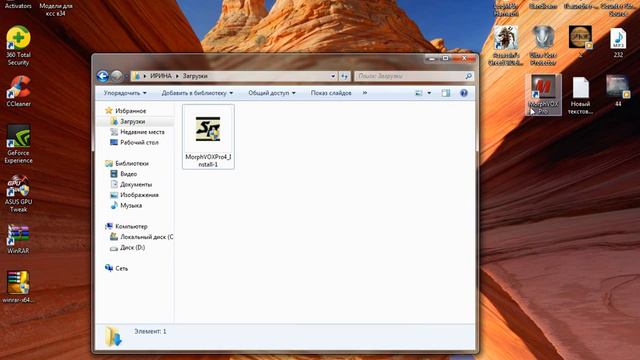Open 360 Total Security desktop icon
This screenshot has width=640, height=360.
(18, 46)
